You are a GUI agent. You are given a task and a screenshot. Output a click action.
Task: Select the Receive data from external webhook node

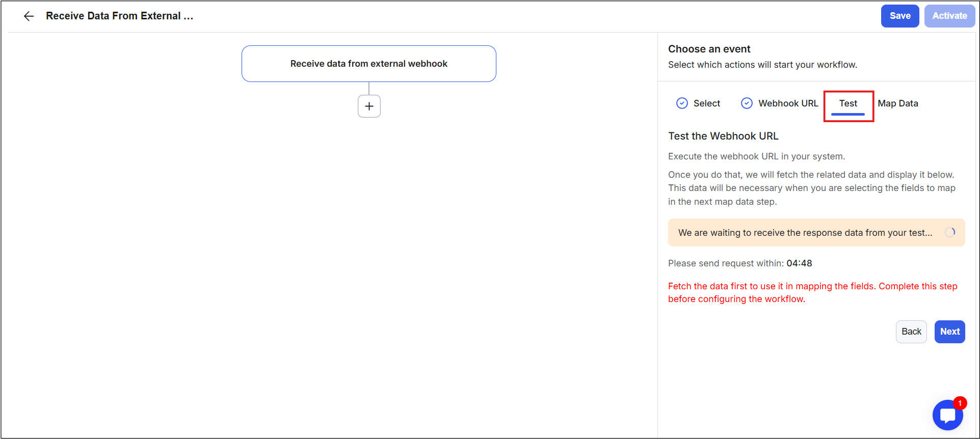coord(368,64)
